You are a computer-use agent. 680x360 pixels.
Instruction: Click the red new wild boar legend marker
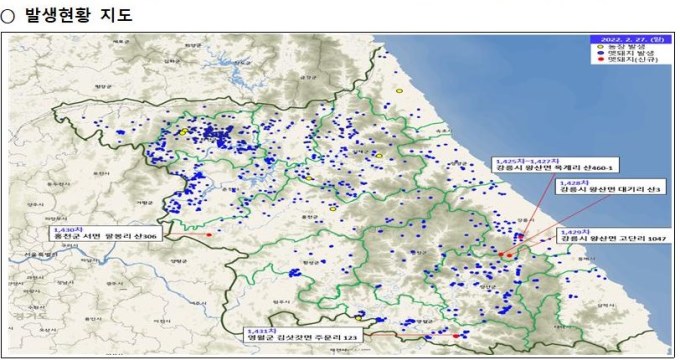(601, 59)
